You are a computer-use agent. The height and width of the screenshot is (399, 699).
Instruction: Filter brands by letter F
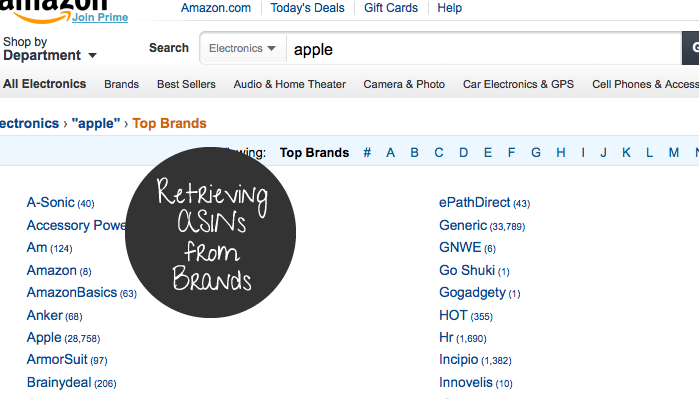pyautogui.click(x=511, y=153)
